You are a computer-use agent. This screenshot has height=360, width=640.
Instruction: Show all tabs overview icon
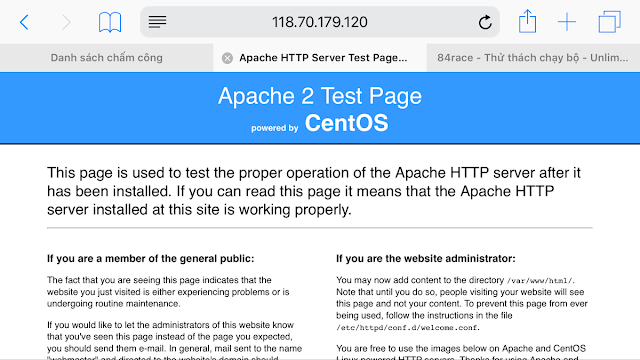(609, 22)
